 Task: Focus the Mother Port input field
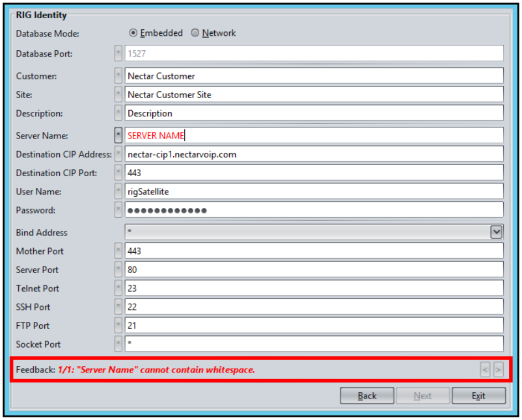coord(314,251)
